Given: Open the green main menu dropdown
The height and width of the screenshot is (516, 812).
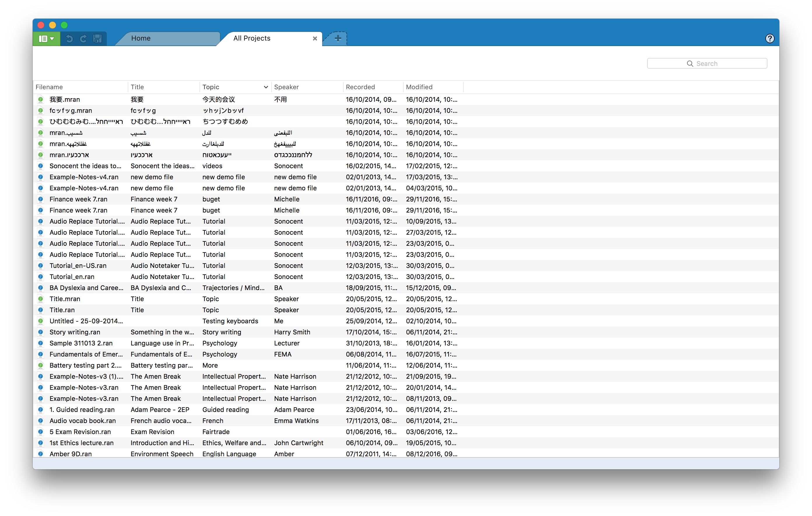Looking at the screenshot, I should click(46, 39).
